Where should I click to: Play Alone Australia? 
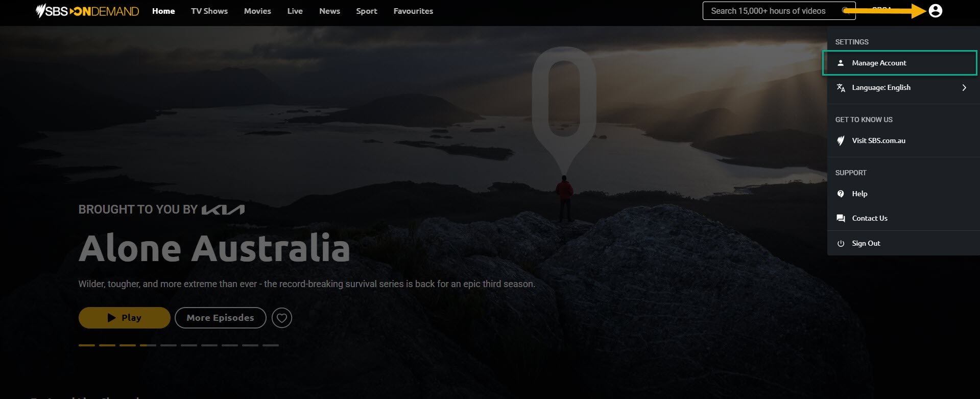tap(125, 318)
